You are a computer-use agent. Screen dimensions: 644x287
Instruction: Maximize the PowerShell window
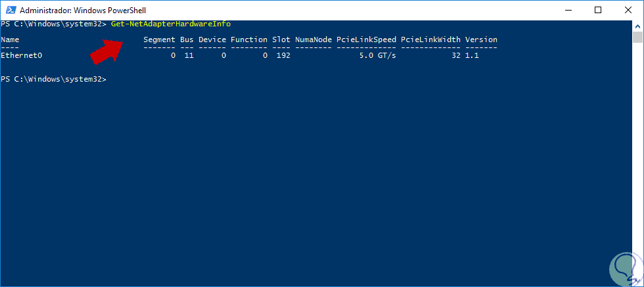click(597, 10)
